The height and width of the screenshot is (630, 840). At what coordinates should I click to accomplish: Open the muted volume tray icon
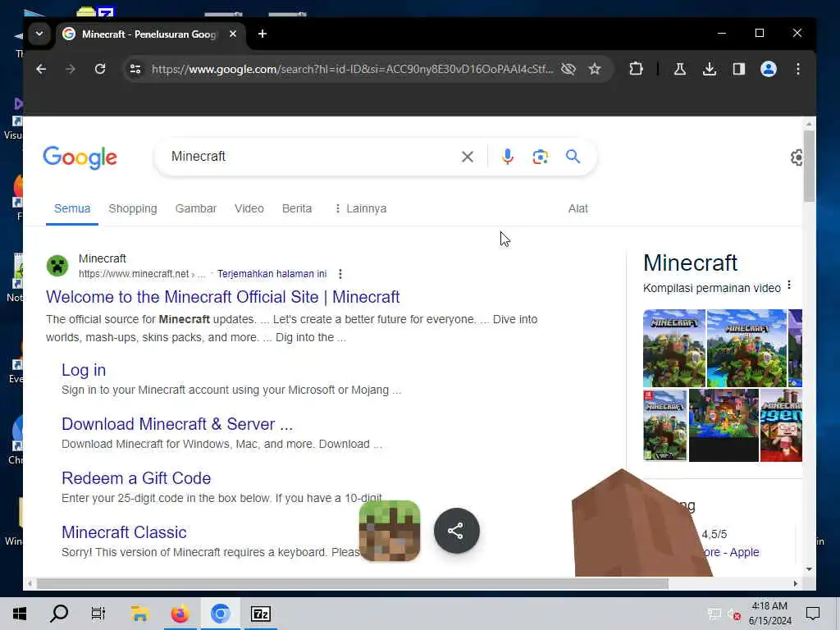(x=734, y=615)
